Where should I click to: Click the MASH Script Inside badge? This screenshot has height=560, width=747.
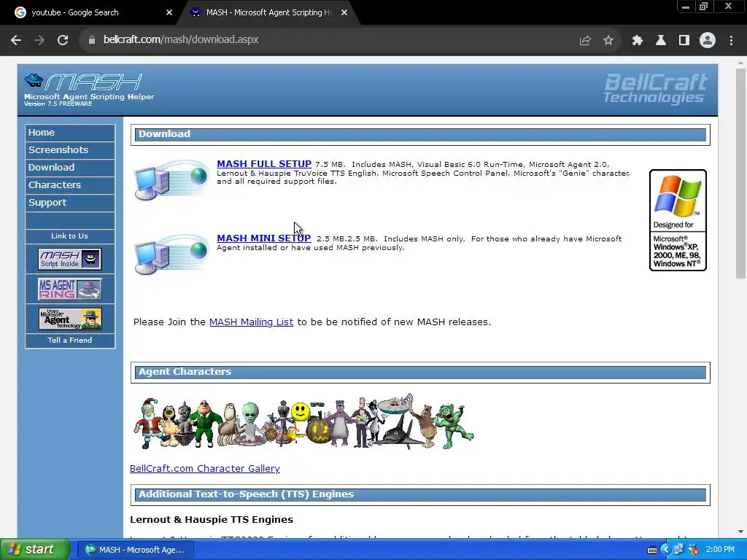click(69, 259)
